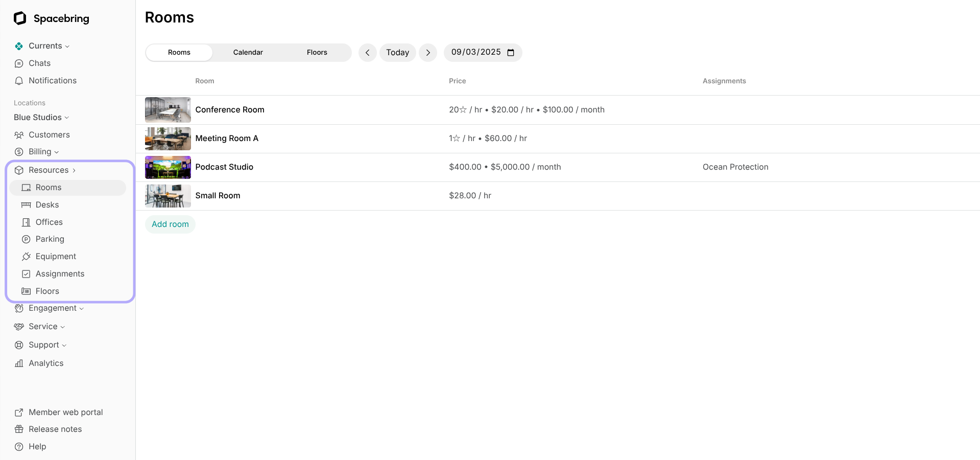
Task: Click the Help question mark icon
Action: click(x=19, y=447)
